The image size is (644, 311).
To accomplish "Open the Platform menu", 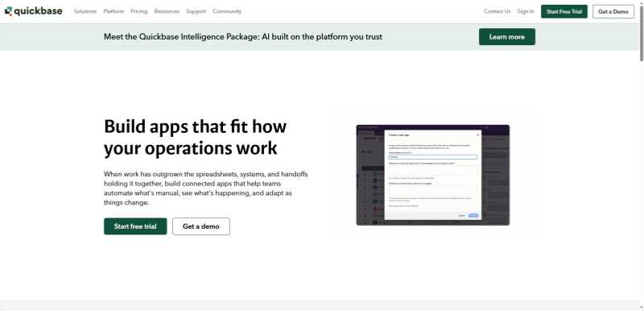I will click(114, 11).
